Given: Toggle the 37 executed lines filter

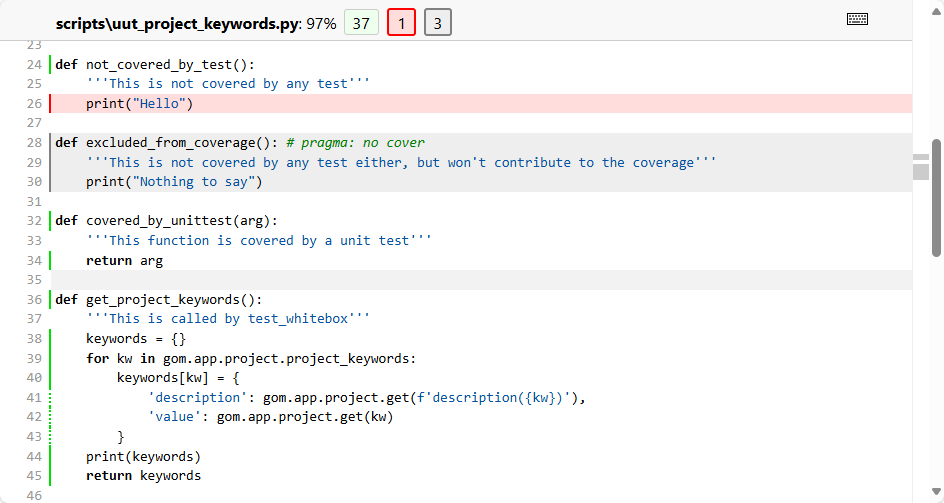Looking at the screenshot, I should click(x=361, y=23).
